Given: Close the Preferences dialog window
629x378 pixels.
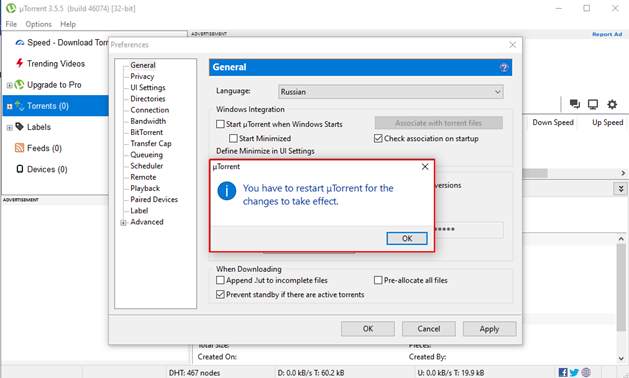Looking at the screenshot, I should point(513,45).
